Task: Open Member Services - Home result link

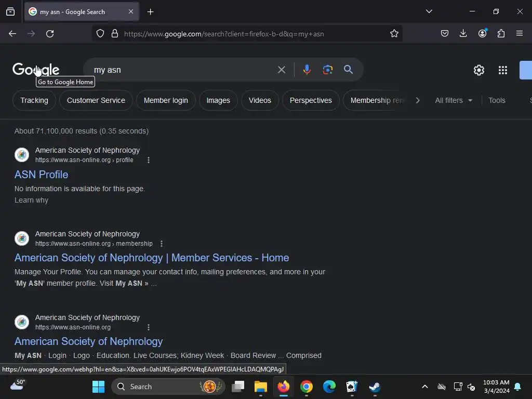Action: [x=152, y=258]
